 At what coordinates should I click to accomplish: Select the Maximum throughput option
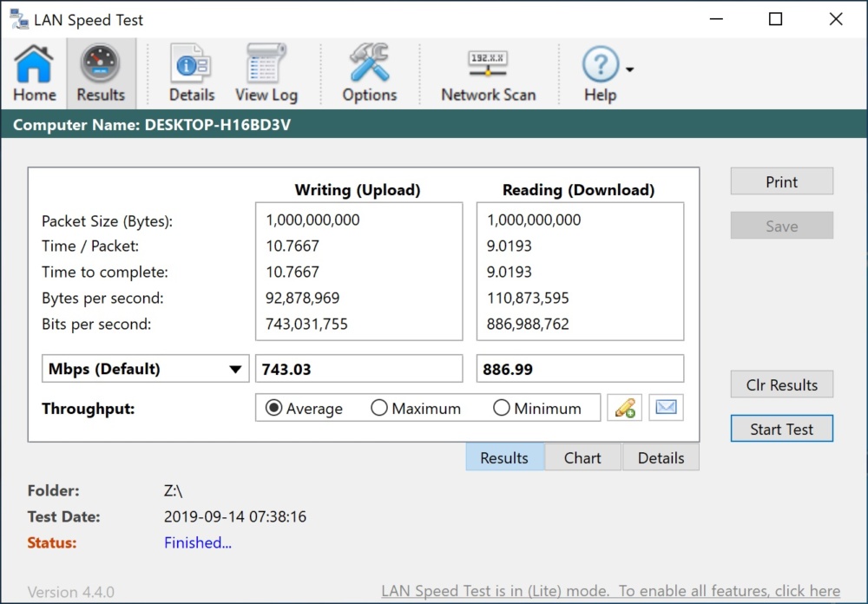click(416, 409)
